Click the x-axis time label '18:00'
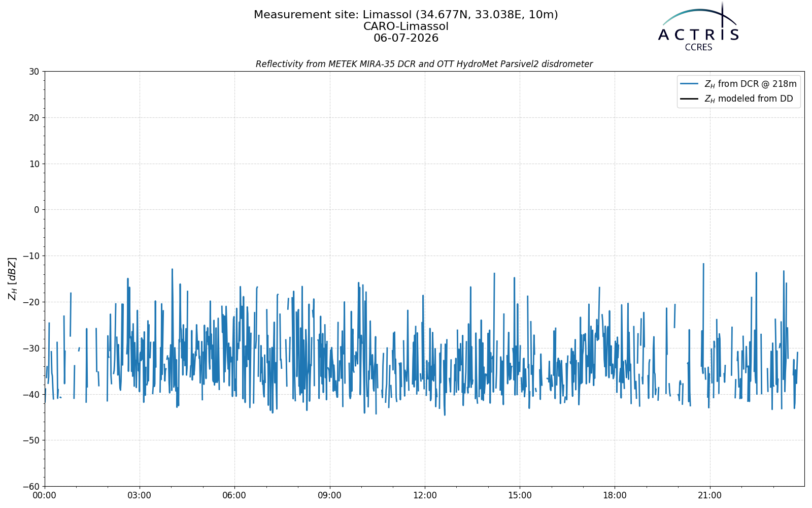812x508 pixels. point(615,495)
